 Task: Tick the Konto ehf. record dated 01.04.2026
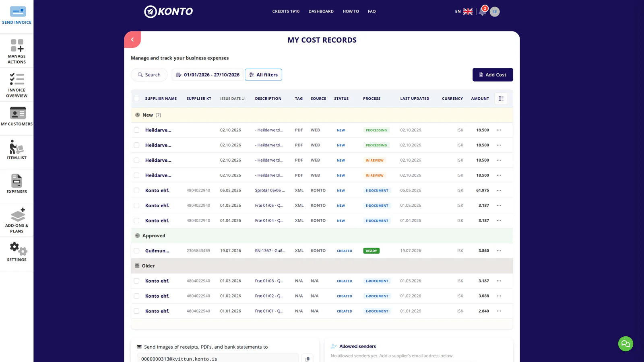click(x=136, y=220)
